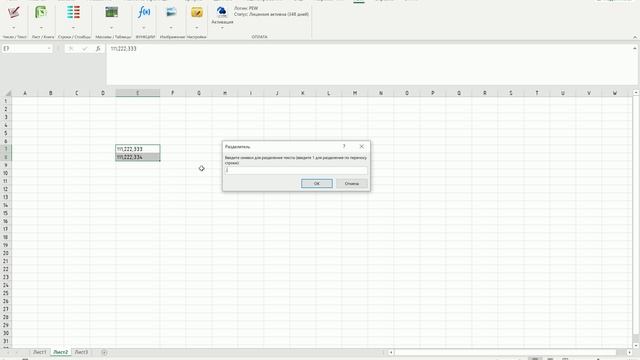The width and height of the screenshot is (640, 360).
Task: Select row 24 header
Action: (x=6, y=285)
